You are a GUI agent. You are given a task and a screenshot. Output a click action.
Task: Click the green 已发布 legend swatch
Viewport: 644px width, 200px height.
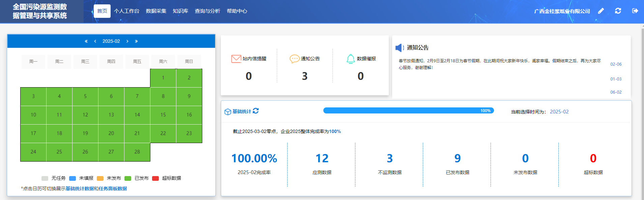(x=128, y=178)
